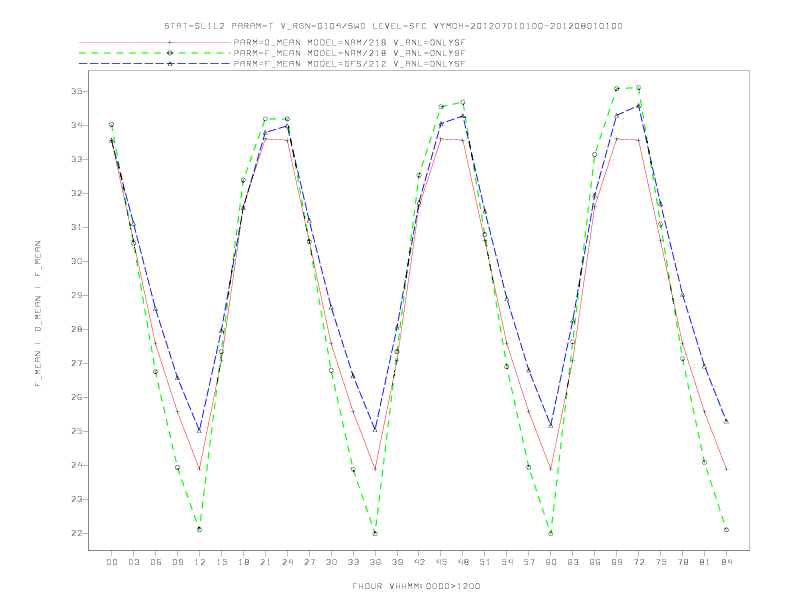The width and height of the screenshot is (792, 612).
Task: Click the x-axis tick label 24
Action: (x=287, y=562)
